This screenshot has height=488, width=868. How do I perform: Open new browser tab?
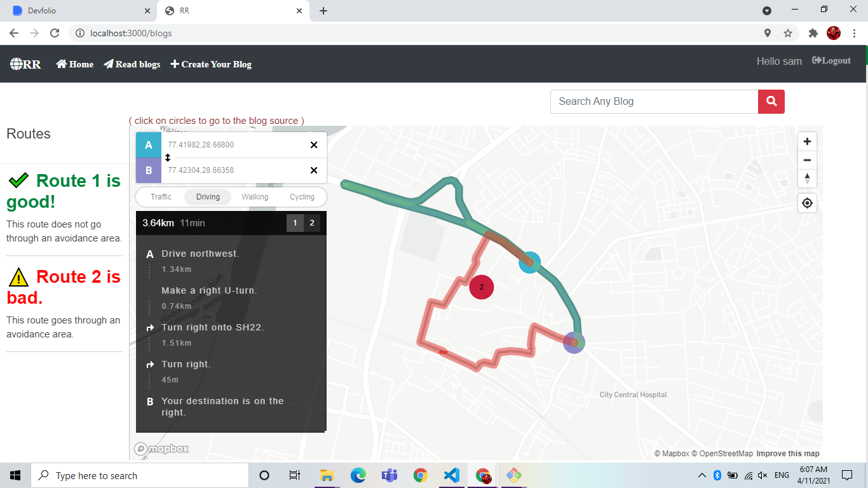323,11
